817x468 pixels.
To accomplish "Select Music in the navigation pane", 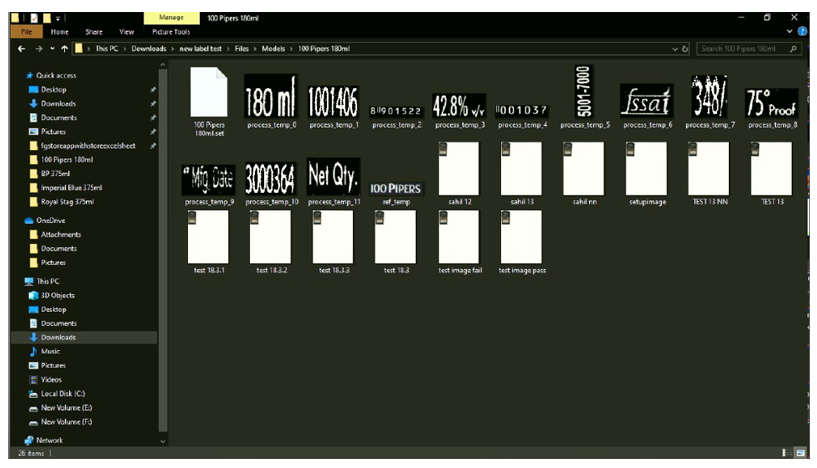I will 50,351.
